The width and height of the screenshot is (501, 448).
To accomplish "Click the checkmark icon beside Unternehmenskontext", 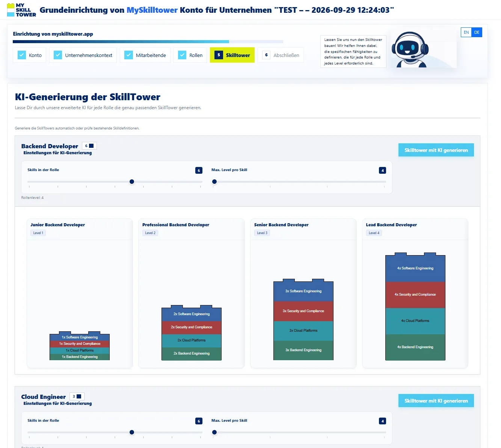I will tap(58, 55).
